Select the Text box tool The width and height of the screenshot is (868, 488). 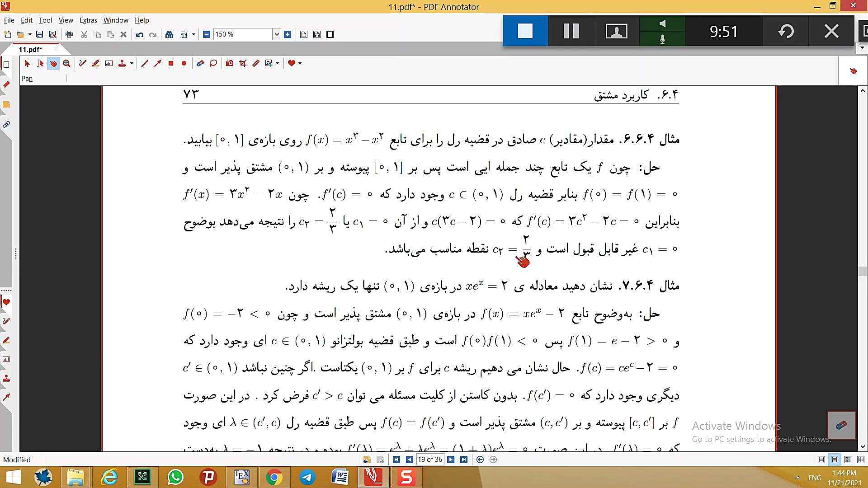[x=109, y=63]
